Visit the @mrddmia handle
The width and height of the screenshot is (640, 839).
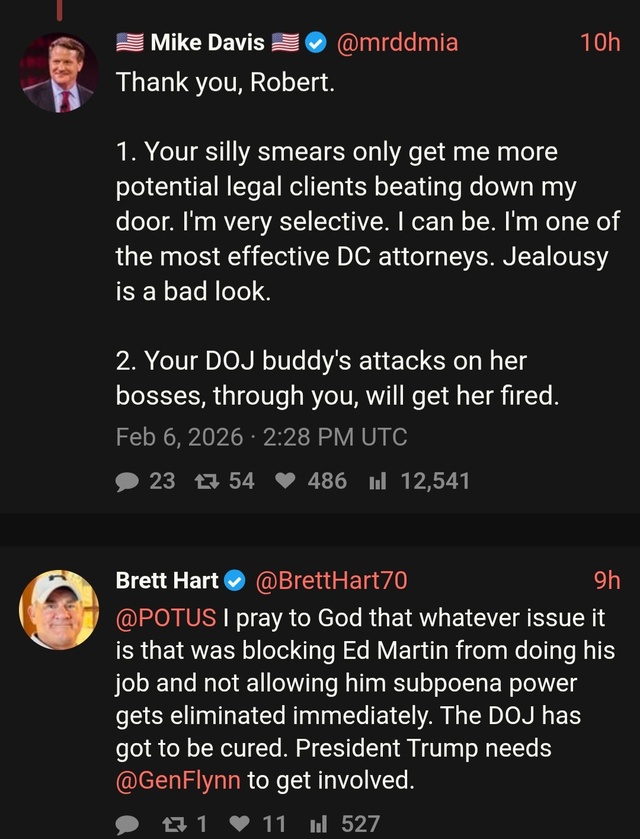click(397, 43)
